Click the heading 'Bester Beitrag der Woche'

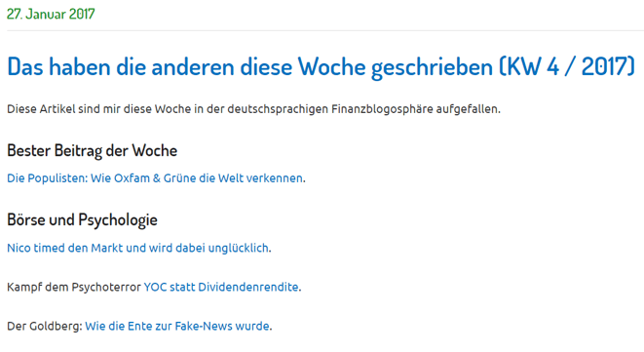click(x=92, y=151)
